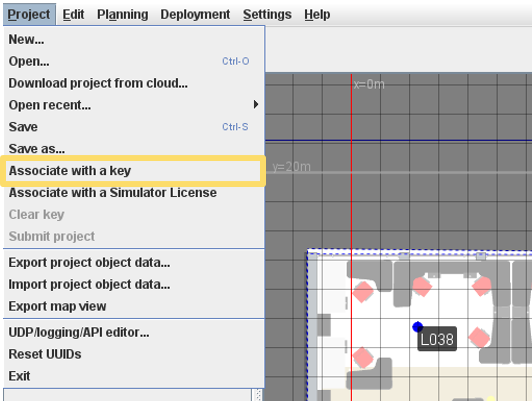532x401 pixels.
Task: Click the L038 label tag
Action: pyautogui.click(x=437, y=339)
